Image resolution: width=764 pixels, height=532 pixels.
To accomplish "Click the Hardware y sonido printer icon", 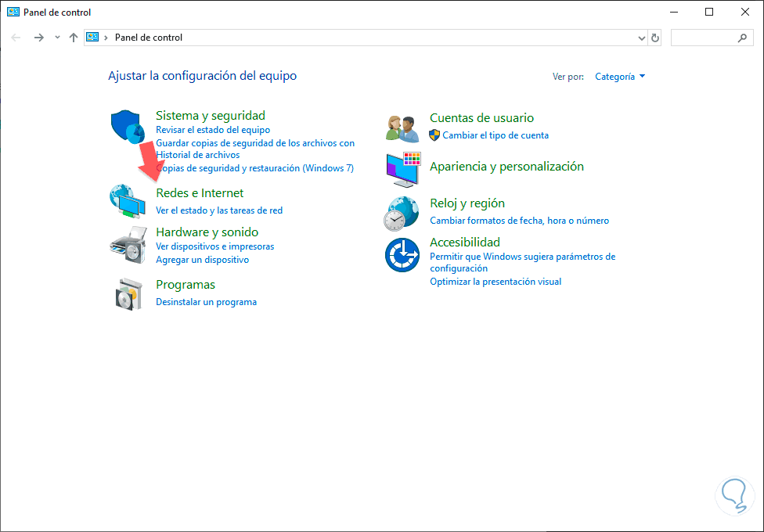I will [x=127, y=245].
